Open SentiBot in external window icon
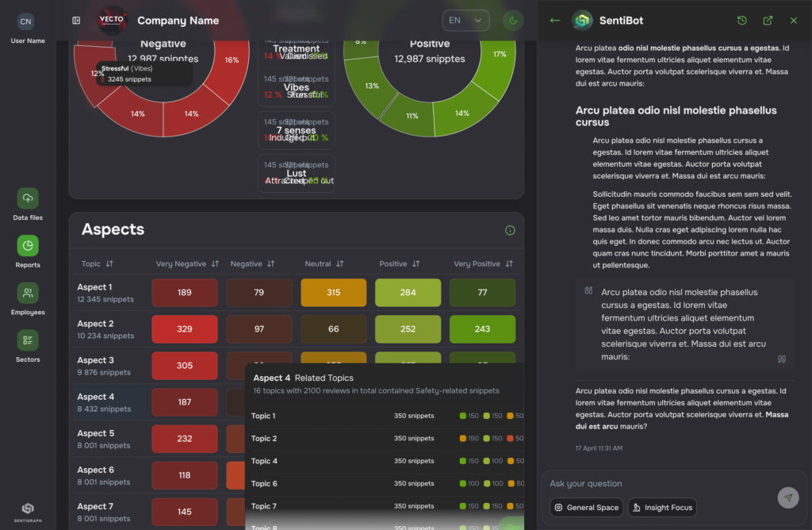The width and height of the screenshot is (812, 530). tap(768, 21)
